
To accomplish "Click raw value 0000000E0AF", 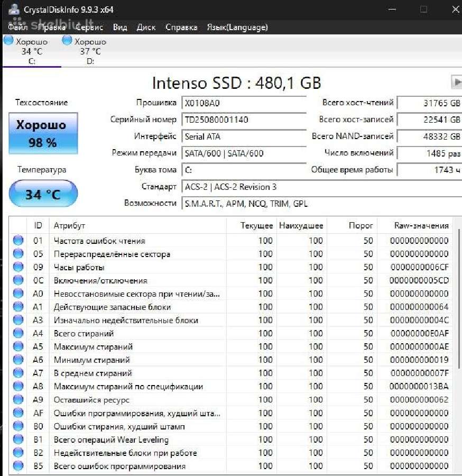I will pos(419,333).
